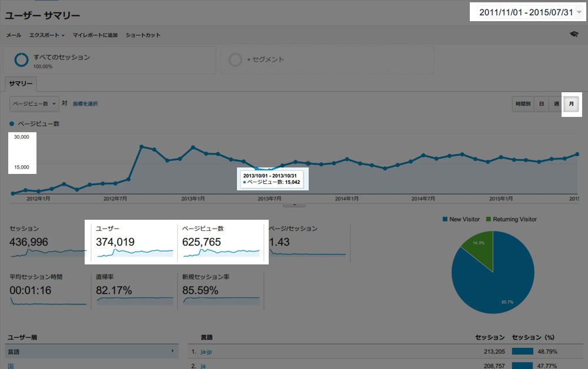
Task: Select the ページビュー数 625,765 metric card
Action: pyautogui.click(x=221, y=243)
